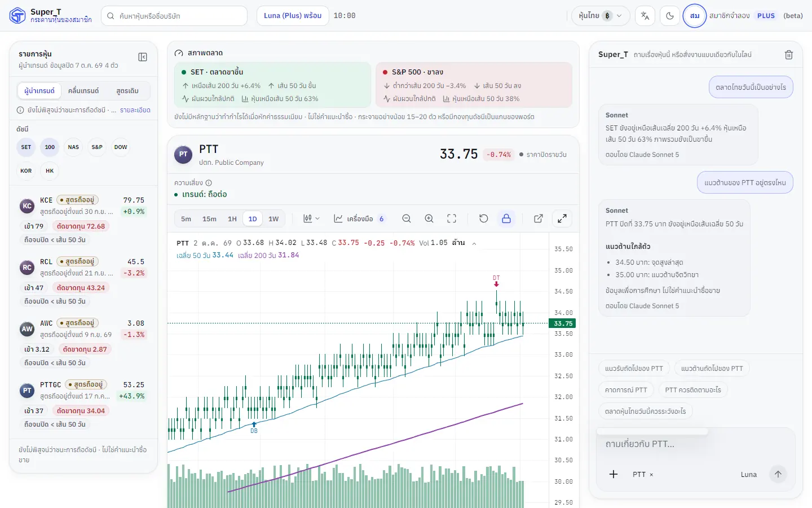Click the Super_T logo icon
The width and height of the screenshot is (812, 508).
click(x=17, y=16)
